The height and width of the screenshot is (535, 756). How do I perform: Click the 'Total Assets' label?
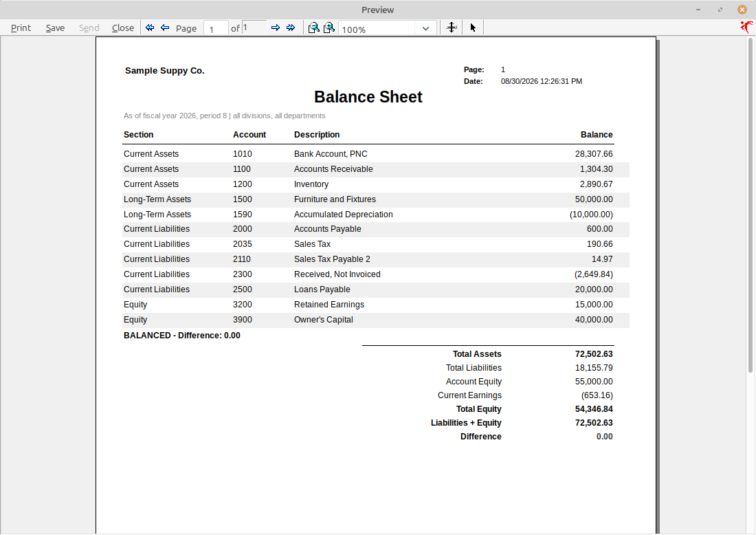pyautogui.click(x=477, y=354)
